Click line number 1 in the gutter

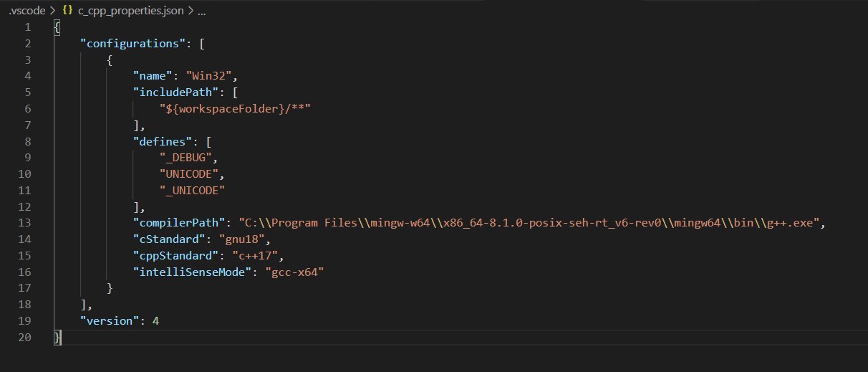click(x=27, y=27)
